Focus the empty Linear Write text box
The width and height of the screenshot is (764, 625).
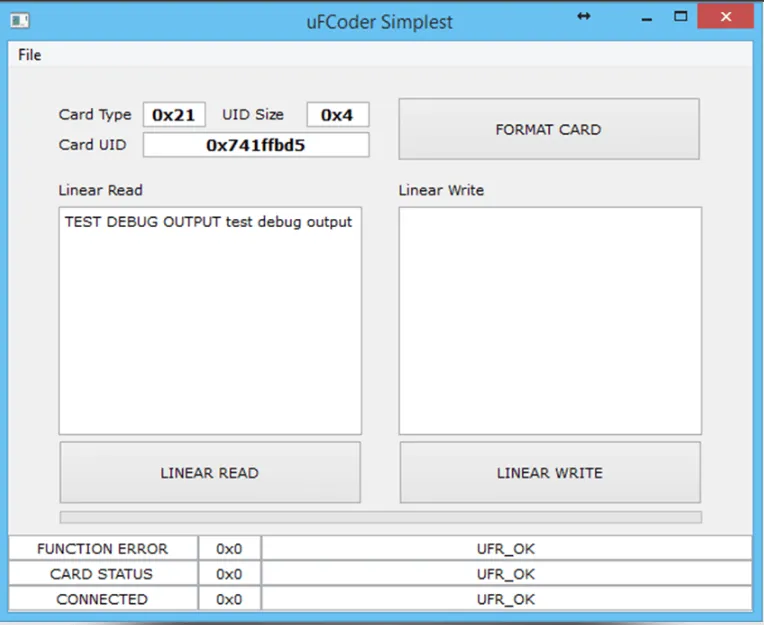[x=550, y=320]
